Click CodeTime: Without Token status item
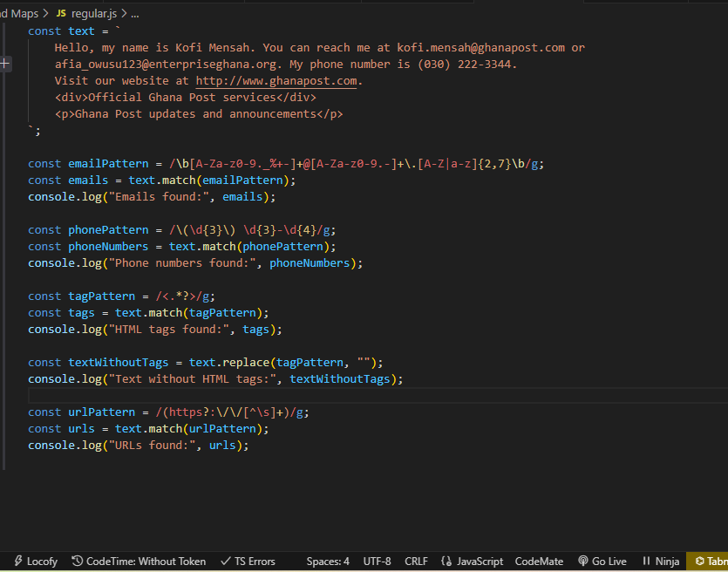The width and height of the screenshot is (728, 572). (139, 562)
